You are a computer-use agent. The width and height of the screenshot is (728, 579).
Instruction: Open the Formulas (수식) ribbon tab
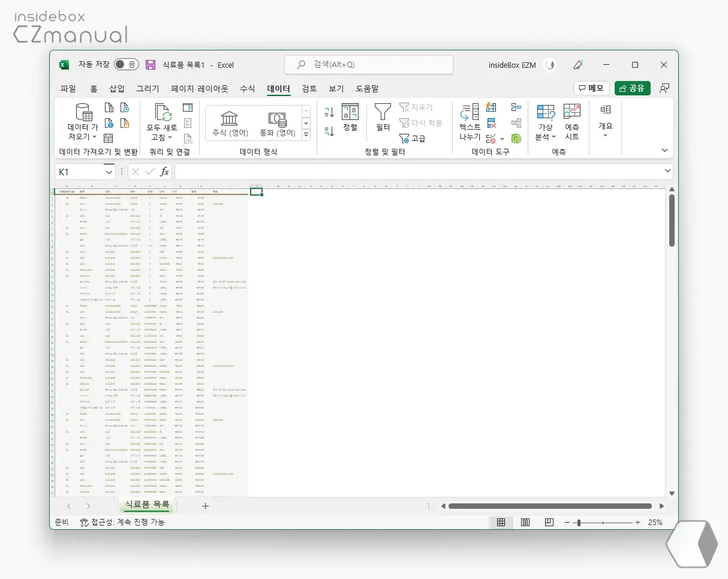247,89
